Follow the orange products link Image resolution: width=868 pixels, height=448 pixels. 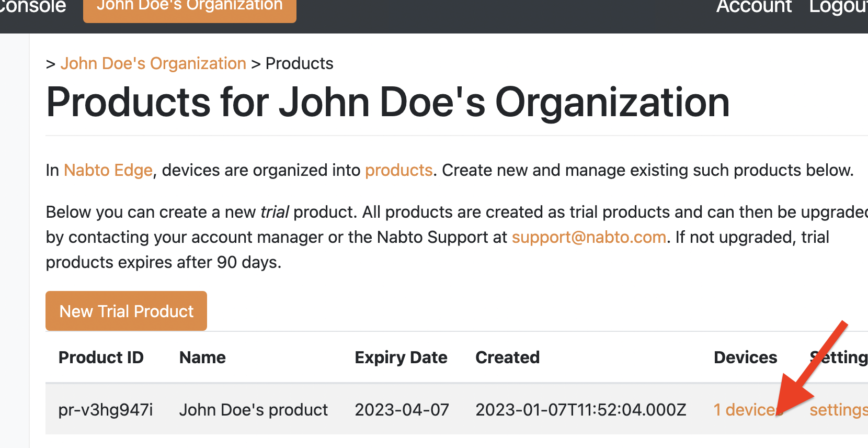[398, 170]
